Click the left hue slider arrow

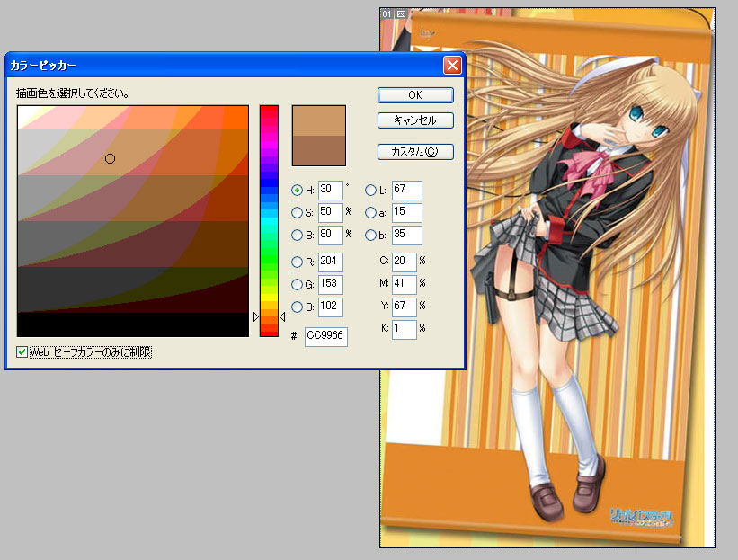pyautogui.click(x=256, y=317)
